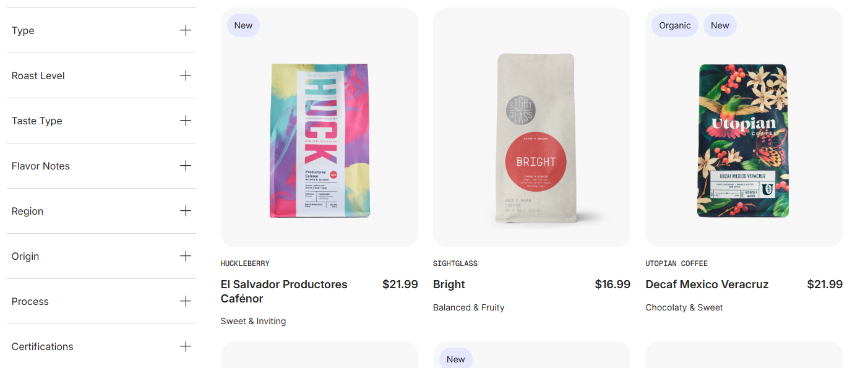868x368 pixels.
Task: Click the plus icon beside Roast Level
Action: (x=186, y=75)
